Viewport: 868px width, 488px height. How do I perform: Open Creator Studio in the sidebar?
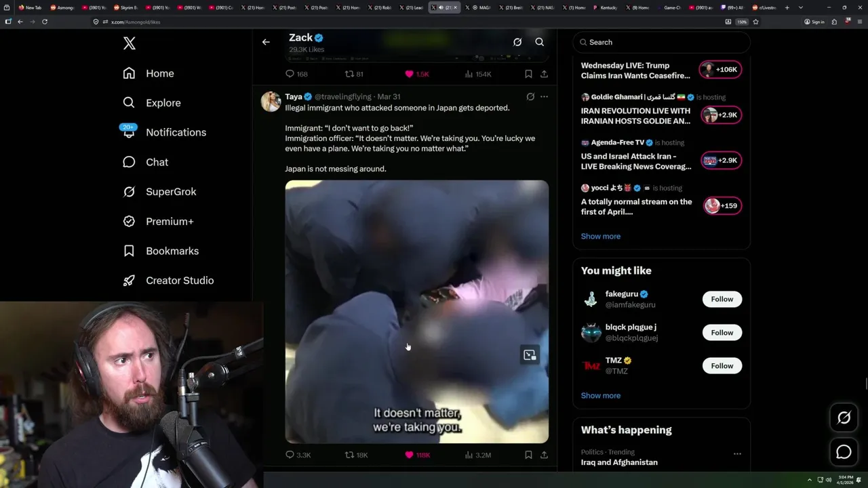[x=168, y=281]
